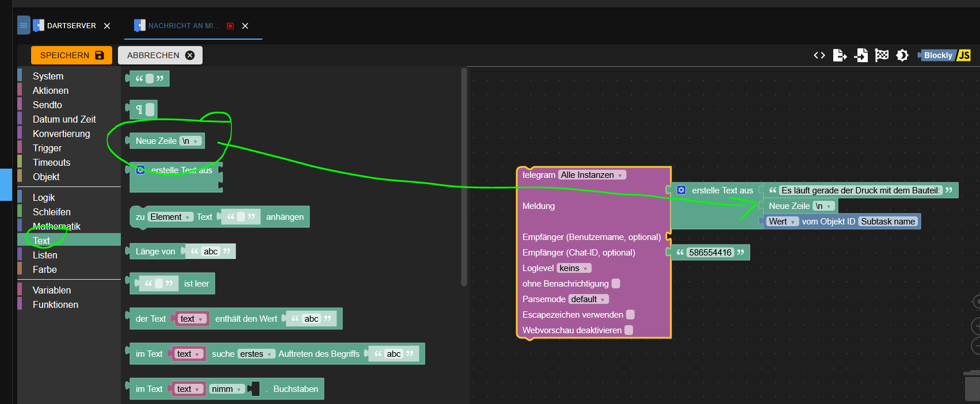The height and width of the screenshot is (404, 980).
Task: Open the 'erstes' dropdown in search block
Action: tap(256, 354)
